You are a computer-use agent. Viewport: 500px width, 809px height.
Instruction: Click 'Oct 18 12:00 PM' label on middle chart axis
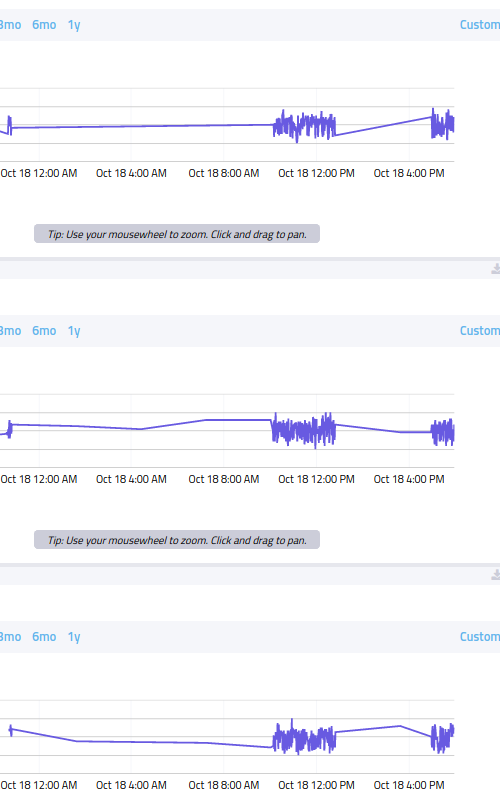[316, 479]
